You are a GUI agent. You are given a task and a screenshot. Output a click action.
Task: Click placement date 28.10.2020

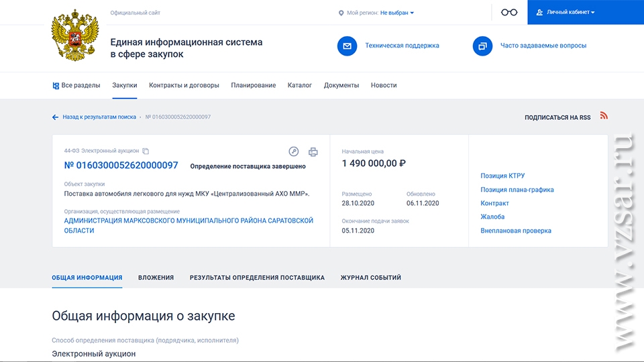[358, 203]
